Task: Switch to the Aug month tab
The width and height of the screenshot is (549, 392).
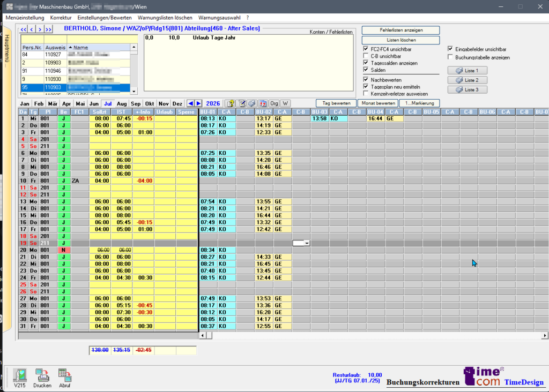Action: click(x=122, y=103)
